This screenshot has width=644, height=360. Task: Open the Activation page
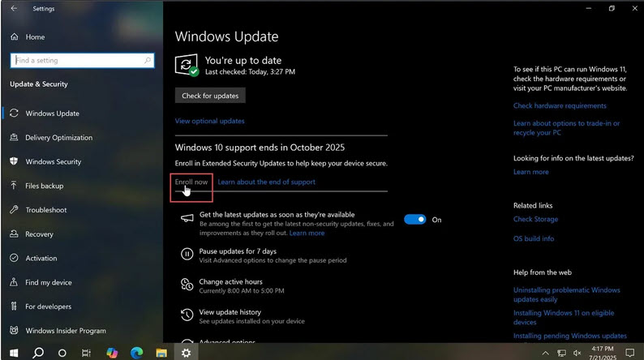pos(41,258)
